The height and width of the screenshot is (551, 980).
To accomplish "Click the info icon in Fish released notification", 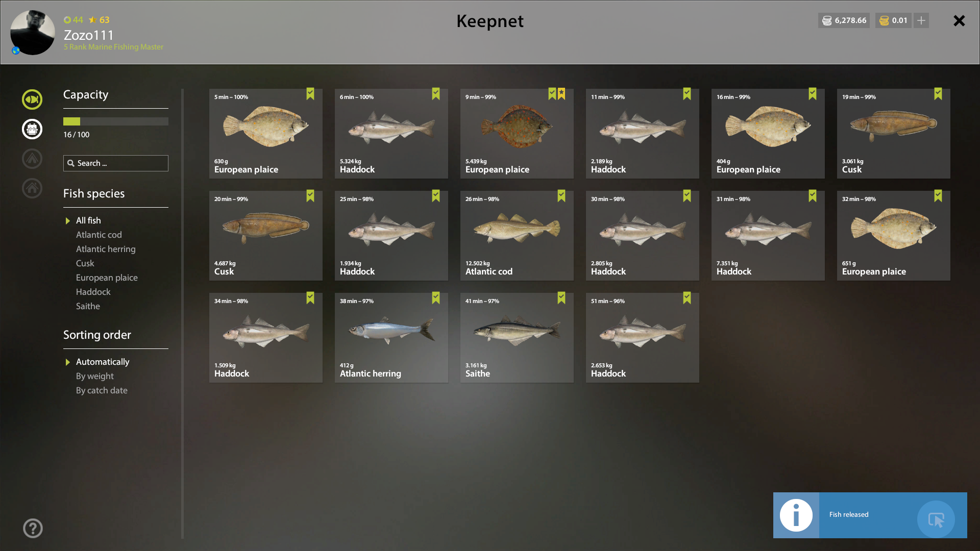I will [796, 515].
